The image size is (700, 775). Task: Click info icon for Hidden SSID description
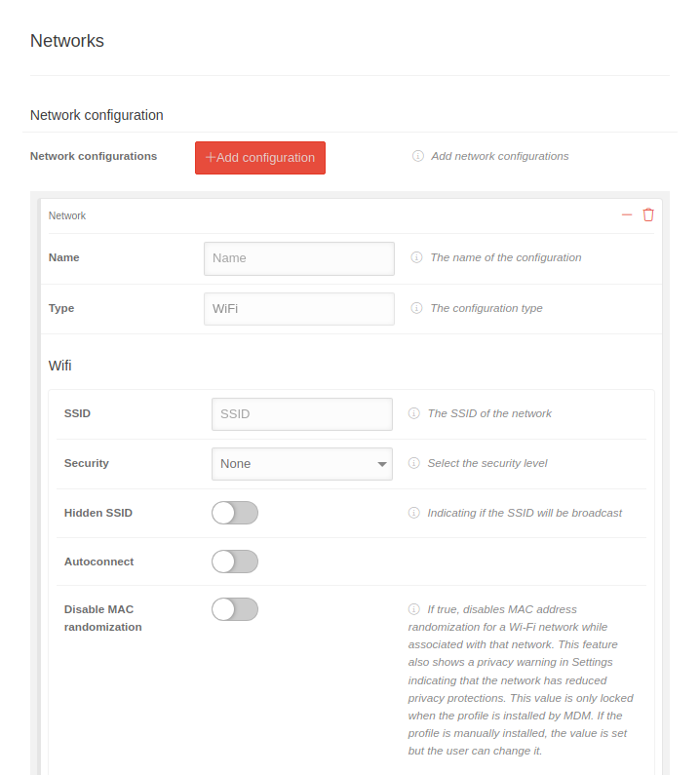tap(414, 513)
